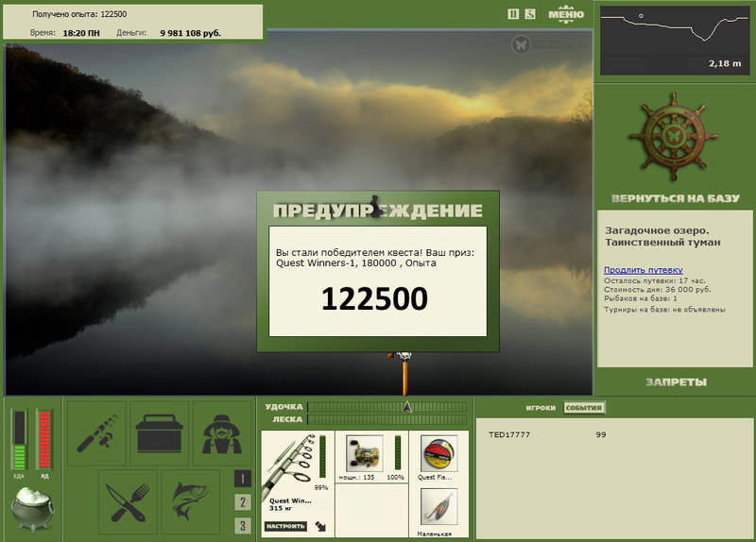
Task: Click the Осталось путевки: 17 час. line
Action: 654,280
